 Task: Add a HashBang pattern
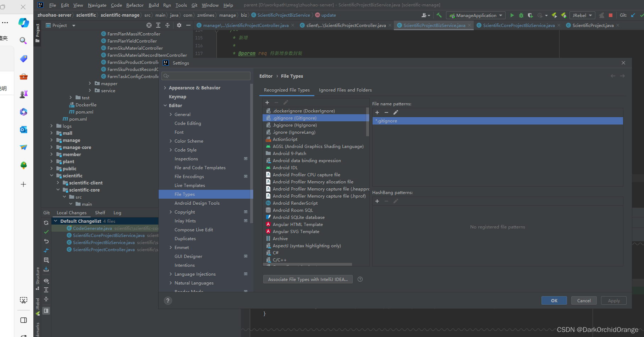click(x=377, y=201)
